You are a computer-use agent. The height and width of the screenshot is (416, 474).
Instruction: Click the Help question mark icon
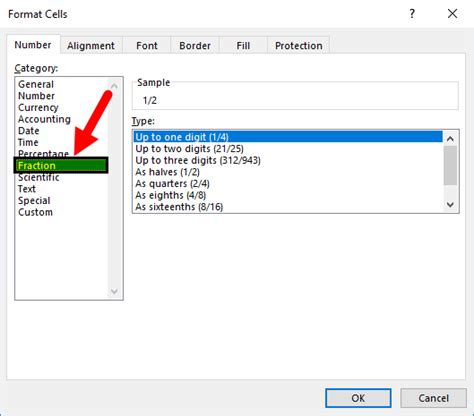(x=412, y=14)
